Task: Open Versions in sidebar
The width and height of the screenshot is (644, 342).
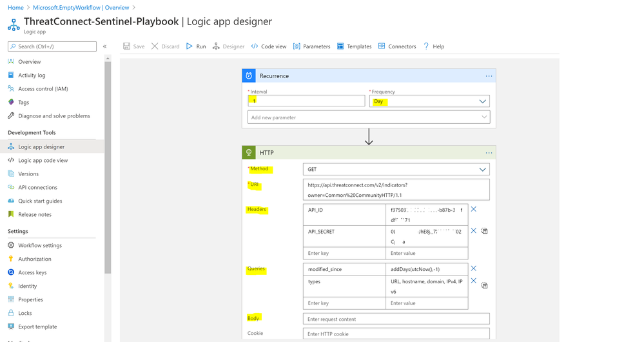Action: point(28,174)
